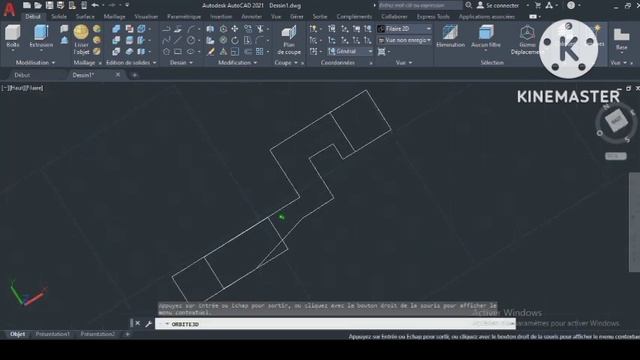Click the search magnifier icon
Viewport: 640px width, 360px height.
[x=469, y=5]
